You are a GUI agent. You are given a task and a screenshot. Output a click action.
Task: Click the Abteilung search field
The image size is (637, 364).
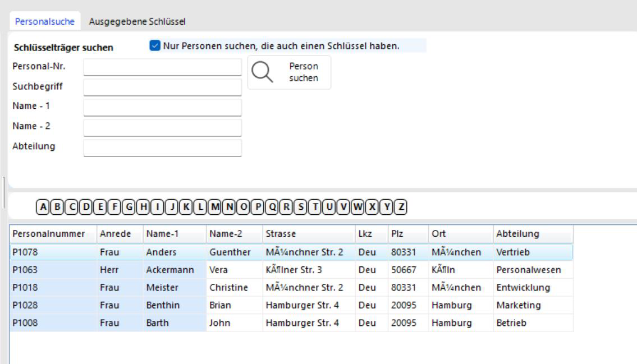tap(162, 148)
